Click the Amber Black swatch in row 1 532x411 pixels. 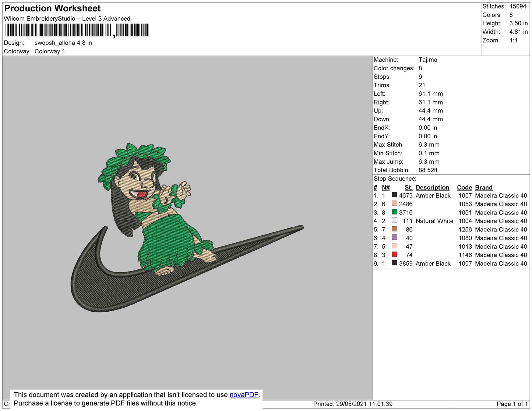pyautogui.click(x=394, y=195)
